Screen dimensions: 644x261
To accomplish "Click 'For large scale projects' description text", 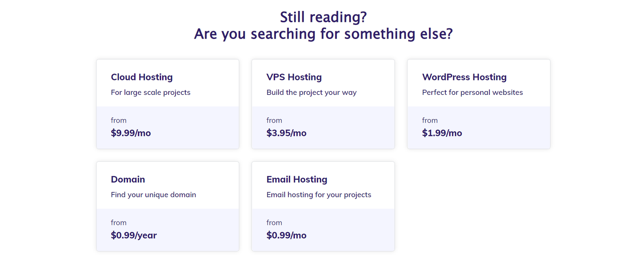I will [x=151, y=92].
